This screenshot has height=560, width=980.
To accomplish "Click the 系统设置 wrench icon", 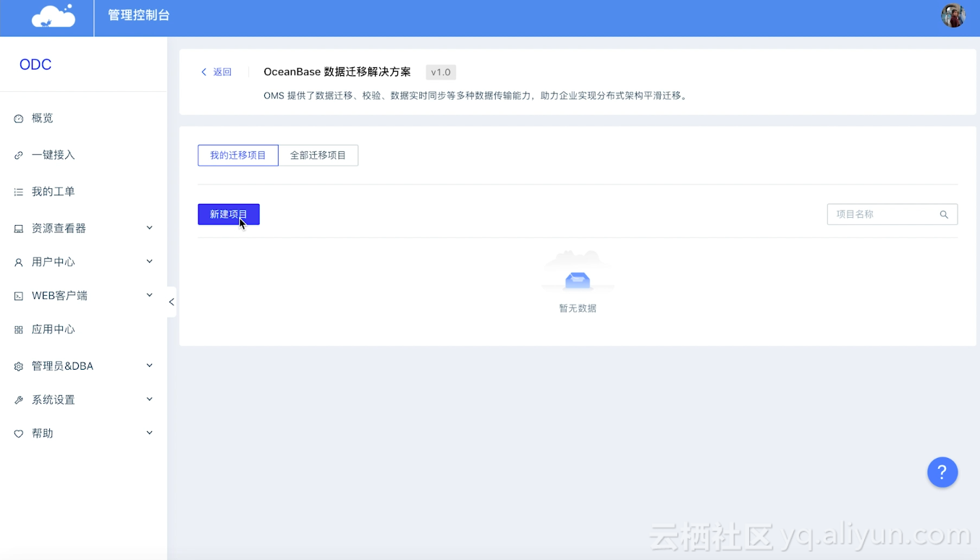I will 19,400.
